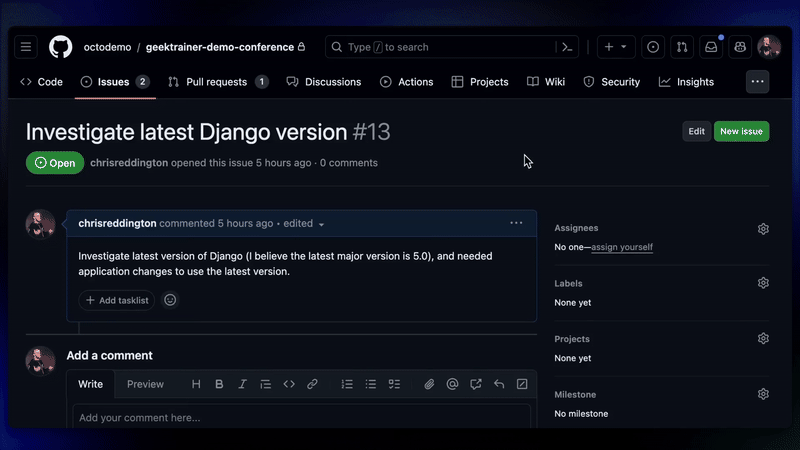This screenshot has width=800, height=450.
Task: Expand the edited history dropdown
Action: pos(321,224)
